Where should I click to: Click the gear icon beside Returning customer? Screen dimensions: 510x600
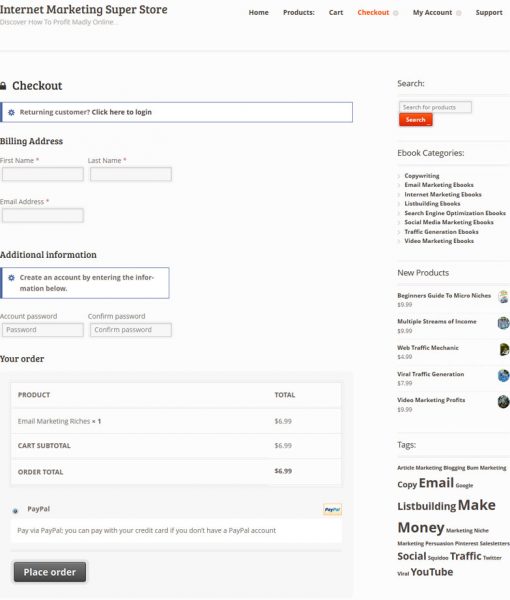[x=11, y=112]
